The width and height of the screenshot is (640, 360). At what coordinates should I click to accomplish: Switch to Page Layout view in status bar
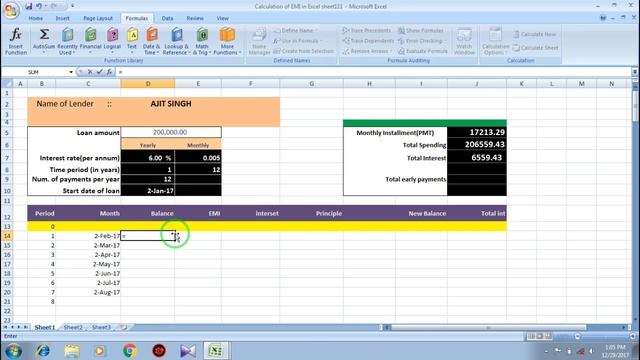(539, 336)
